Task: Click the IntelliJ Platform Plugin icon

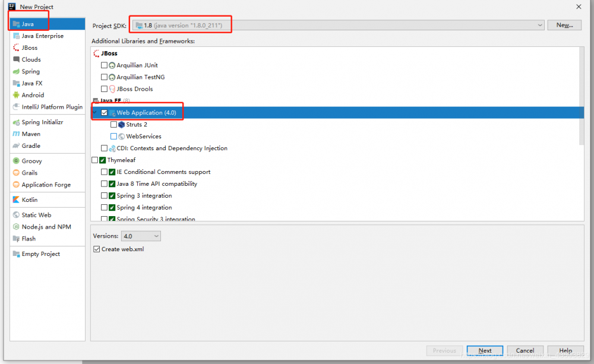Action: pyautogui.click(x=16, y=107)
